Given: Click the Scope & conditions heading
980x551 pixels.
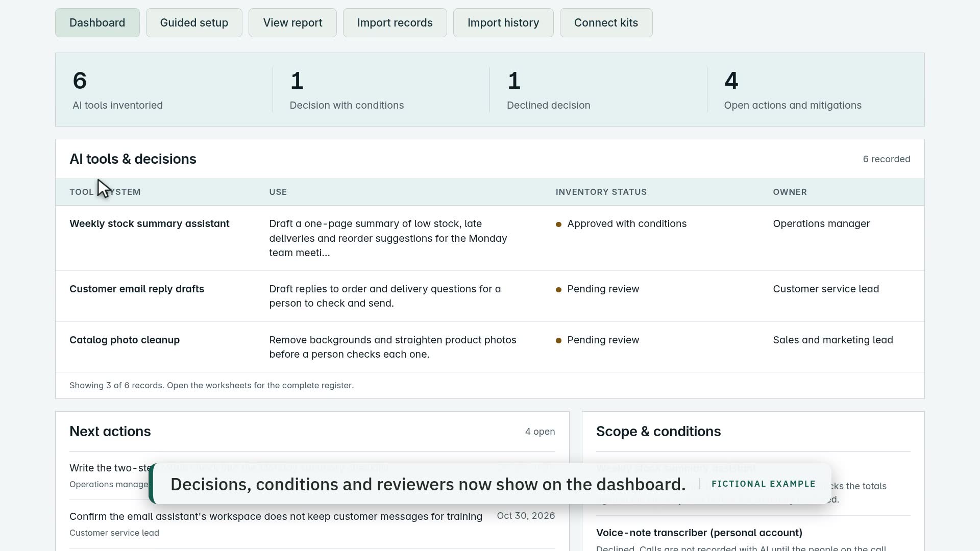Looking at the screenshot, I should click(658, 432).
